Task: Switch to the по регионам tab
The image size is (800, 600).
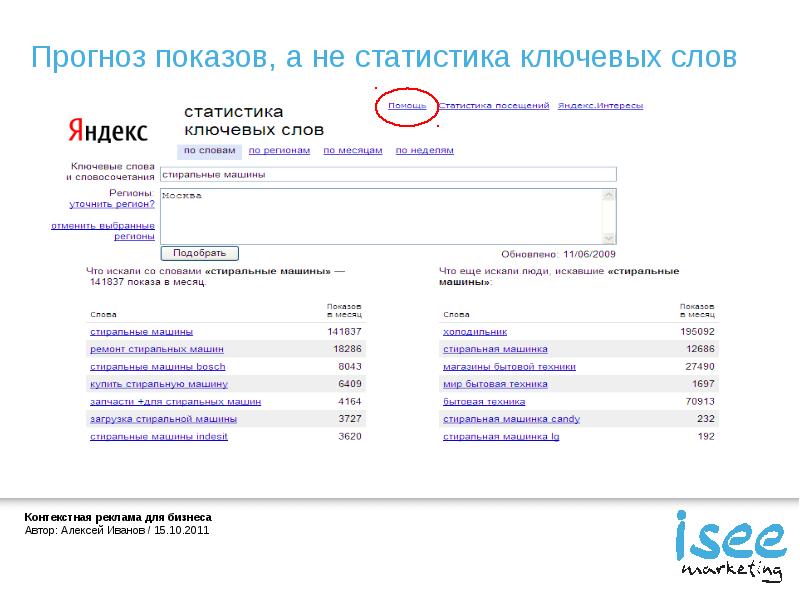Action: click(x=279, y=150)
